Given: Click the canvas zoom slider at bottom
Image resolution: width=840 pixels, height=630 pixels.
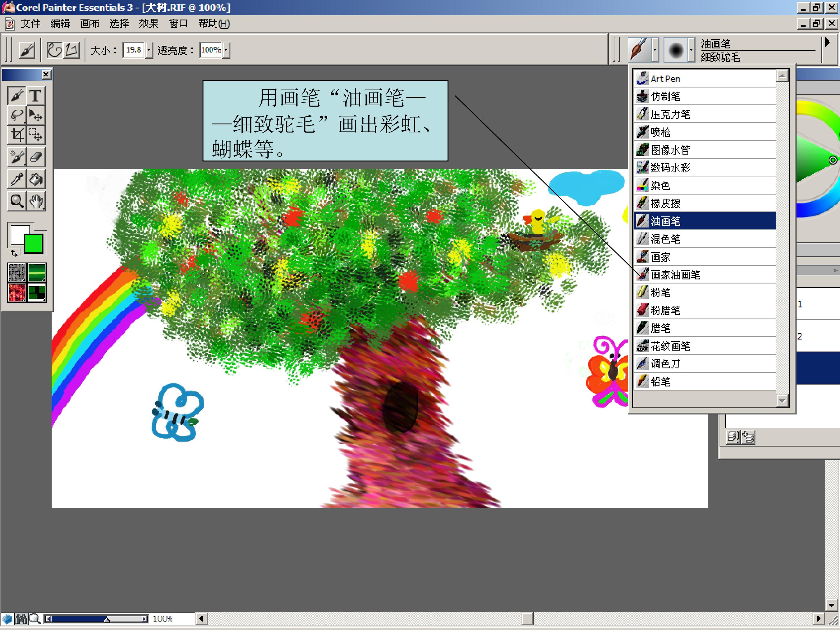Looking at the screenshot, I should pyautogui.click(x=97, y=619).
